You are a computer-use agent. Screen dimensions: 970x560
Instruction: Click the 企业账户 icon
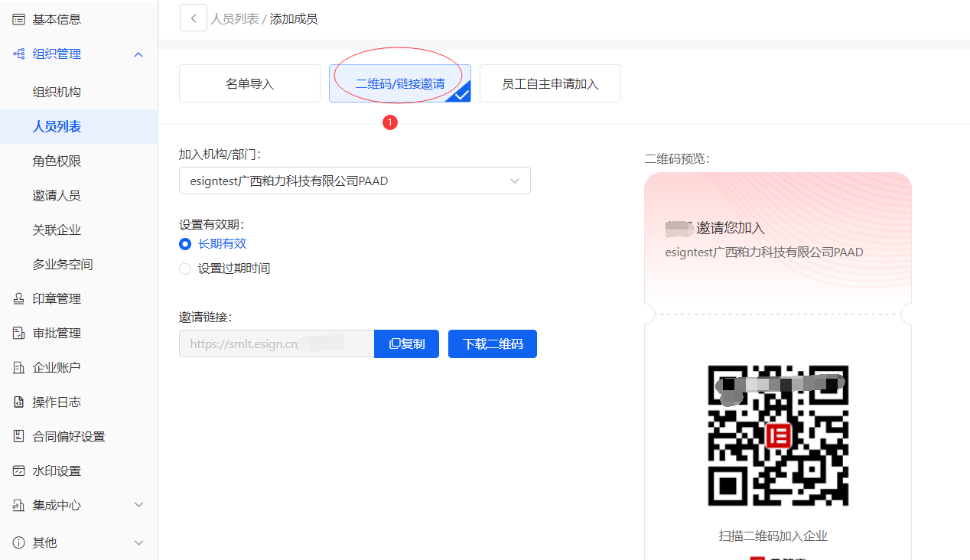(x=18, y=367)
